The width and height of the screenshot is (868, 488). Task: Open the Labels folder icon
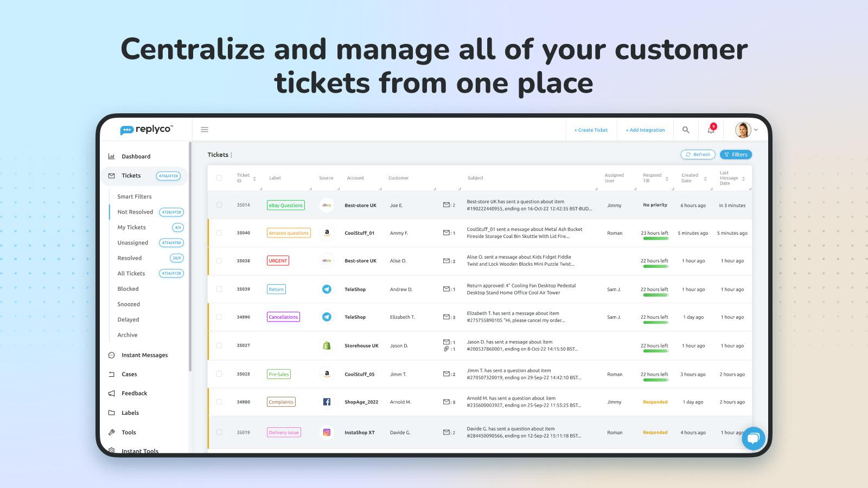pos(112,413)
